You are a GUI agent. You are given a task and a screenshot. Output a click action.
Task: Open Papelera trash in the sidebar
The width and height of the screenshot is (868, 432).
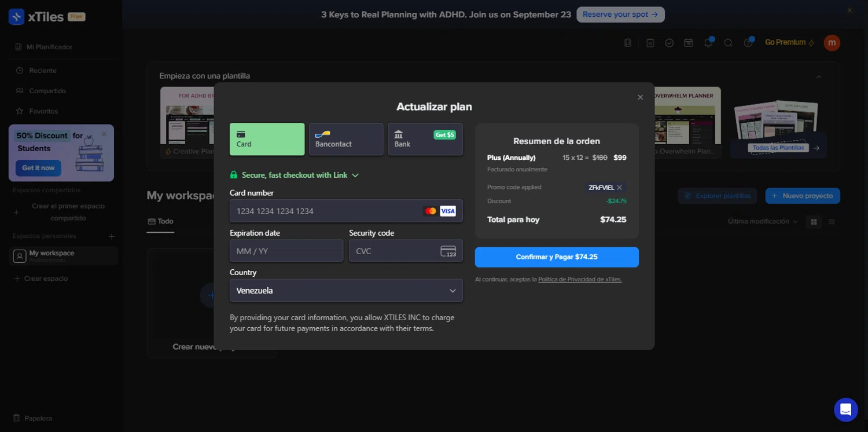[34, 418]
